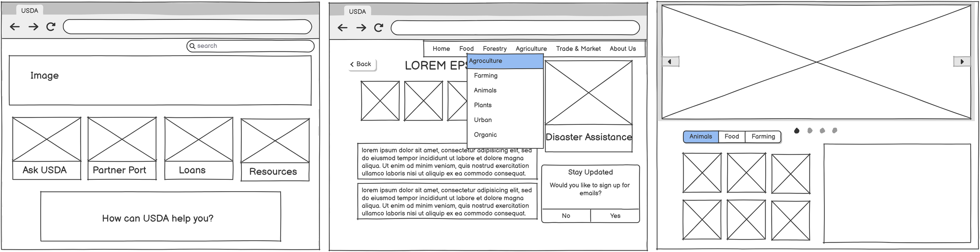Select the second carousel indicator dot
Screen dimensions: 980x252
810,131
